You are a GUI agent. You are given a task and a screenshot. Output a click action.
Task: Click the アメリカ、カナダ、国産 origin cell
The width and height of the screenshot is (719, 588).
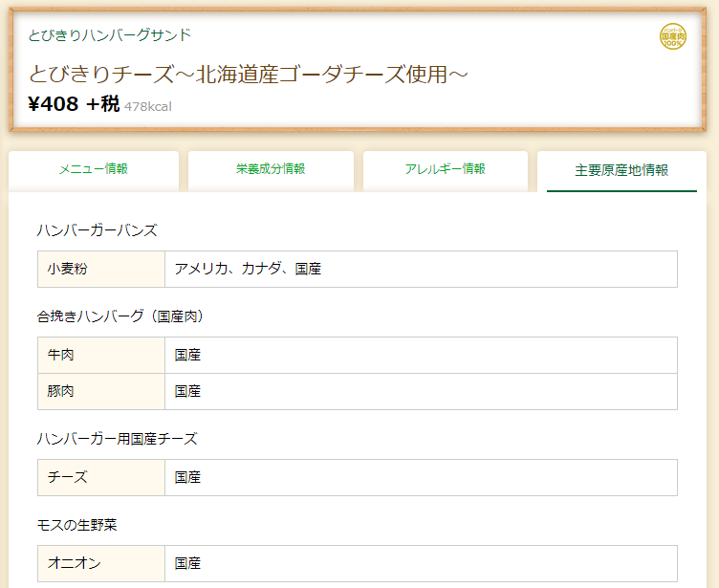click(421, 269)
